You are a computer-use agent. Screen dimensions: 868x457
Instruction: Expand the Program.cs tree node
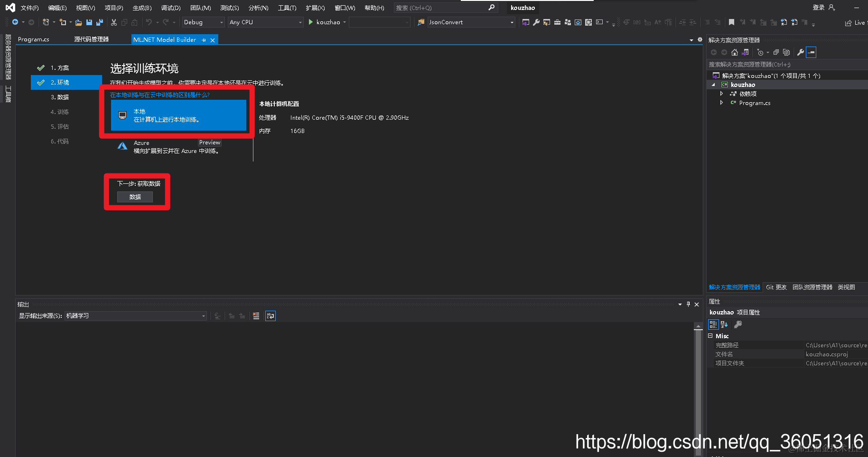click(721, 103)
